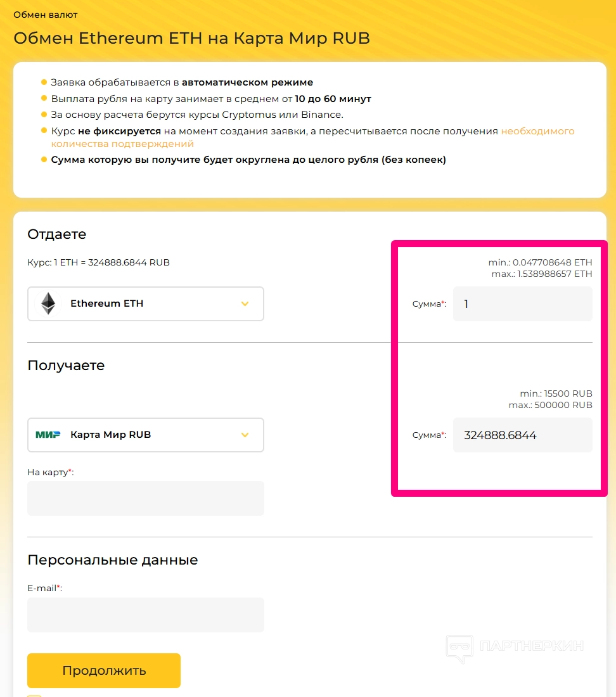Click the МИР card logo icon
The image size is (616, 697).
coord(48,435)
